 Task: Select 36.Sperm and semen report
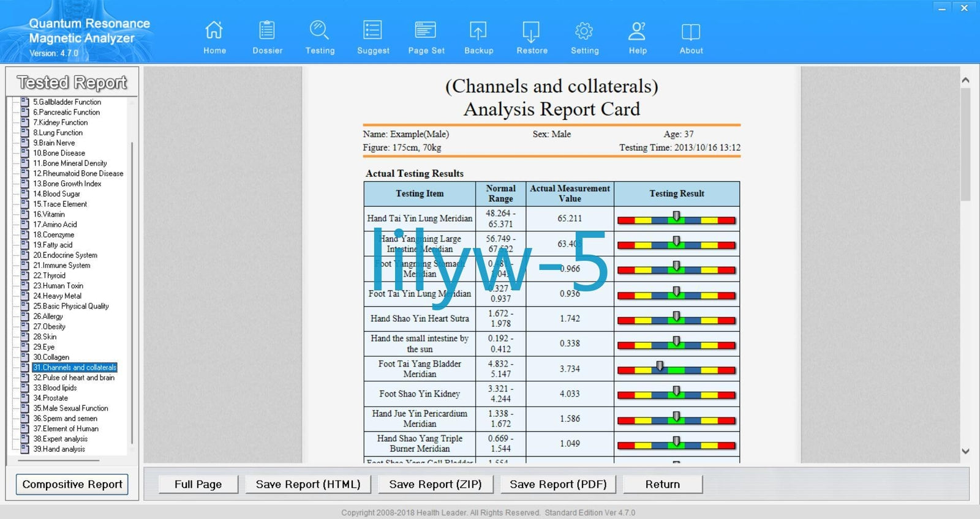[x=65, y=419]
